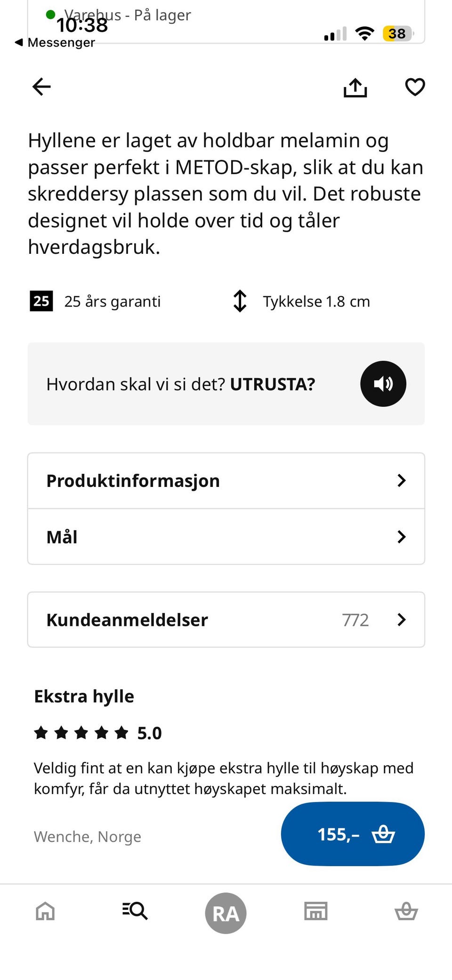Open the shopping basket tab icon
The width and height of the screenshot is (452, 980).
click(406, 911)
